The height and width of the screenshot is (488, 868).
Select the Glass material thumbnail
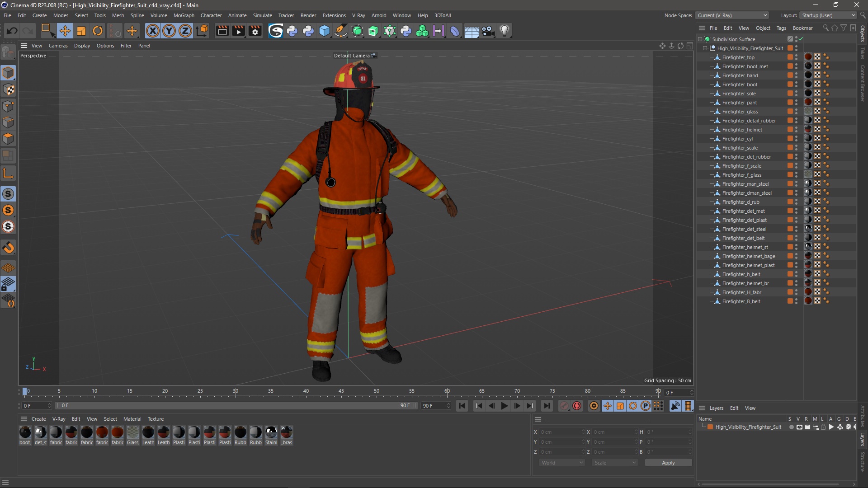click(x=133, y=432)
